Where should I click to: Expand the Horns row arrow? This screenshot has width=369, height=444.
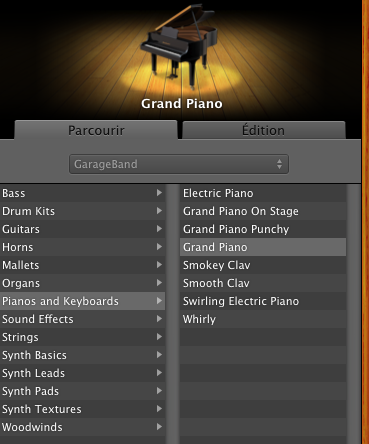tap(159, 247)
